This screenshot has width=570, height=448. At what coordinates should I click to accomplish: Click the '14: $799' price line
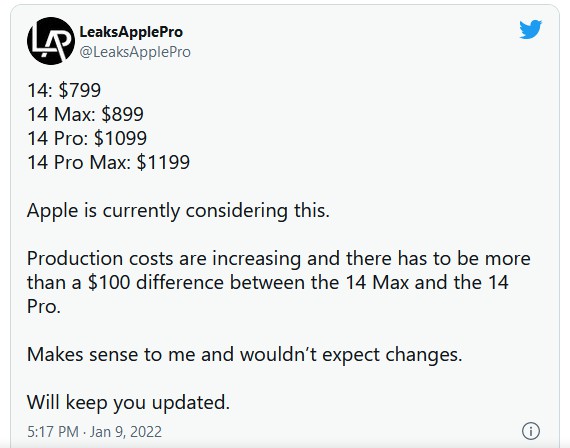[64, 90]
